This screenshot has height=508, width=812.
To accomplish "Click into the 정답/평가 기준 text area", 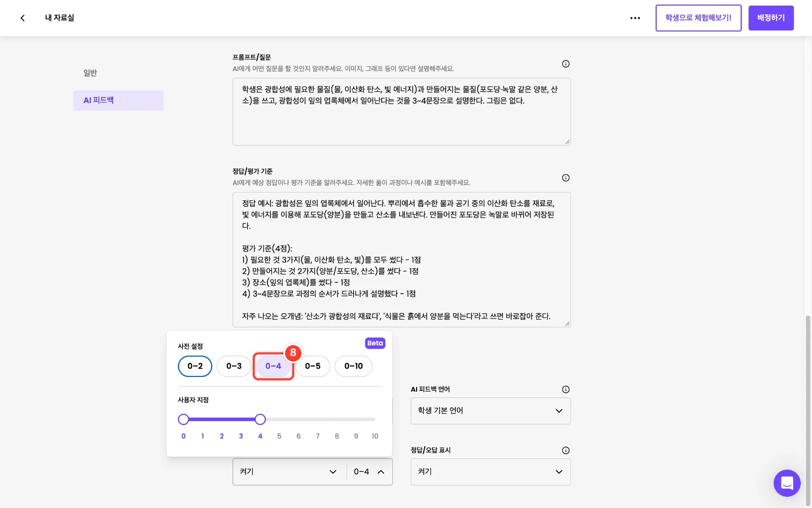I will [401, 260].
